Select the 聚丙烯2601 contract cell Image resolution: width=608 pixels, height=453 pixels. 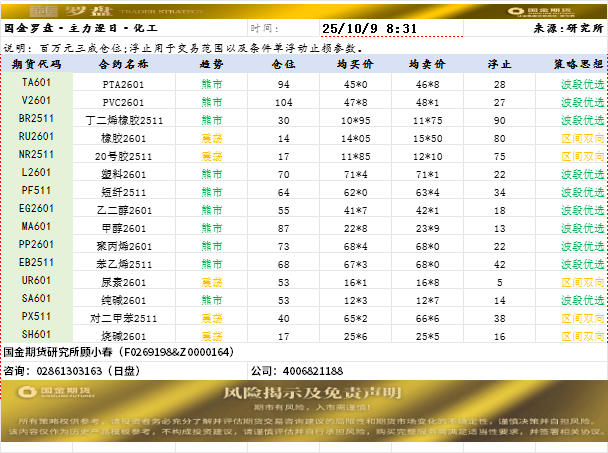click(x=124, y=246)
